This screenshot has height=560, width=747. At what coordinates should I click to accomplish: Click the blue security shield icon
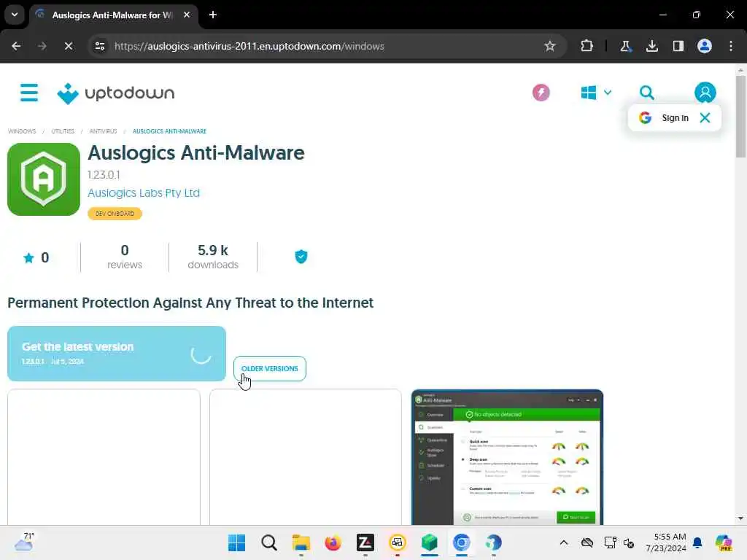pyautogui.click(x=301, y=257)
